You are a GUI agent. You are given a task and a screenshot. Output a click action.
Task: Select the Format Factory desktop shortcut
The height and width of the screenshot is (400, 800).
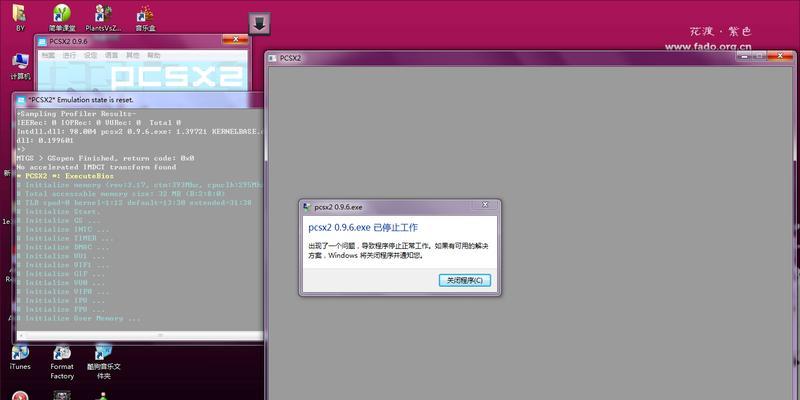tap(62, 362)
